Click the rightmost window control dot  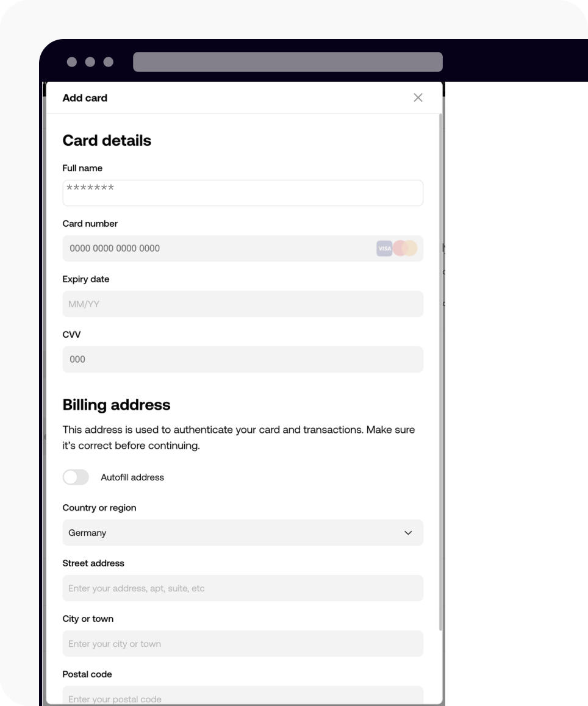pyautogui.click(x=108, y=62)
